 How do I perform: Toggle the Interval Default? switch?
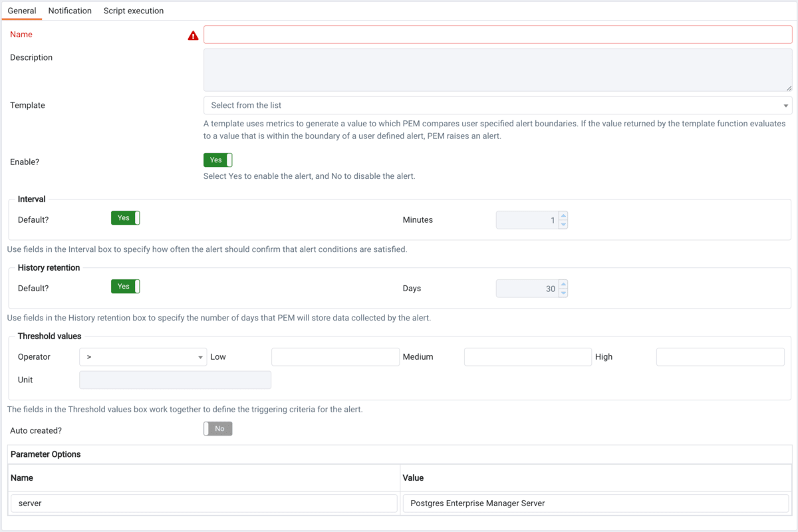(126, 218)
